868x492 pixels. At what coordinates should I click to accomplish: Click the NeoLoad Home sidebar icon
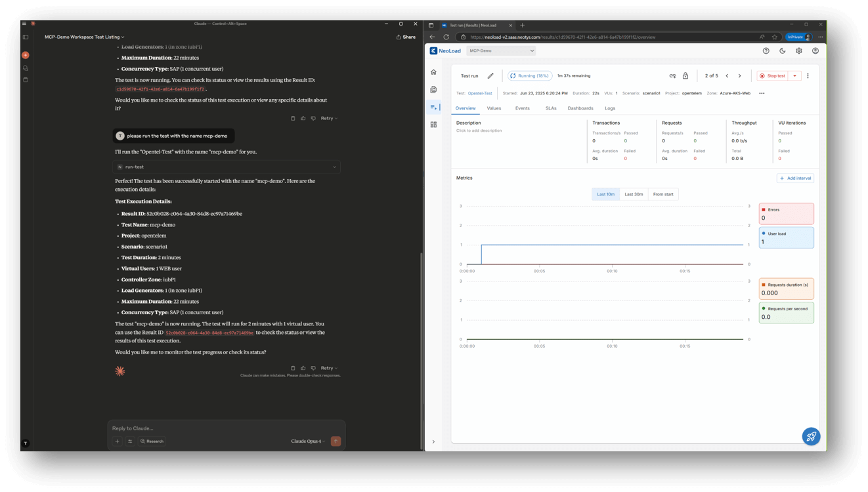tap(433, 72)
